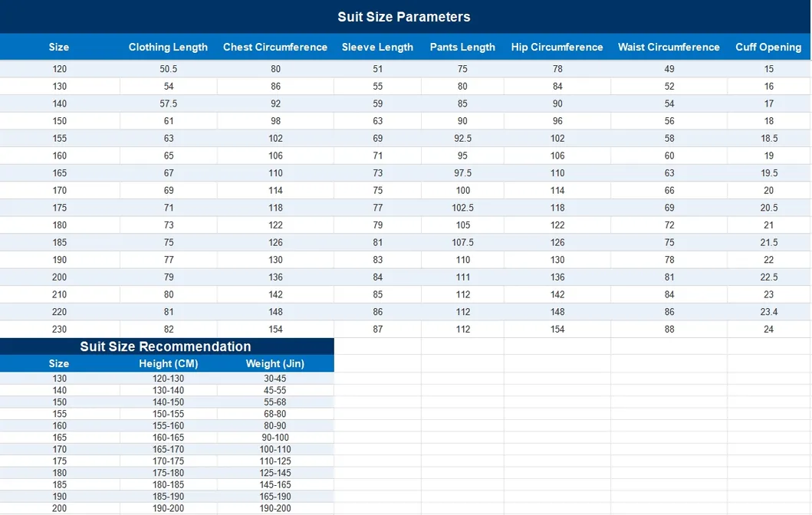The image size is (812, 515).
Task: Select height range 120-130 cell
Action: (168, 379)
